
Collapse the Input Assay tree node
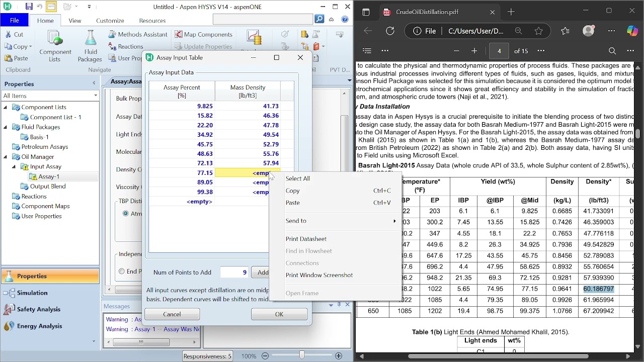click(14, 166)
